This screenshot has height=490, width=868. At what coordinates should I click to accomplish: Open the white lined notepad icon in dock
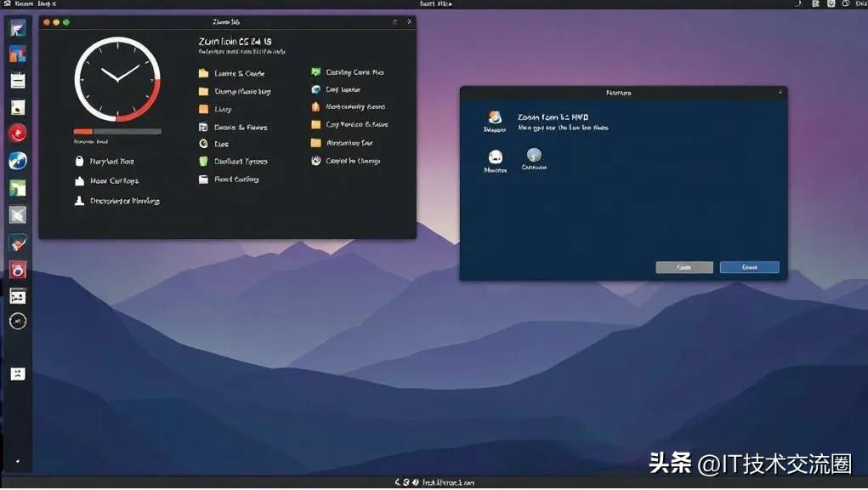click(x=18, y=81)
